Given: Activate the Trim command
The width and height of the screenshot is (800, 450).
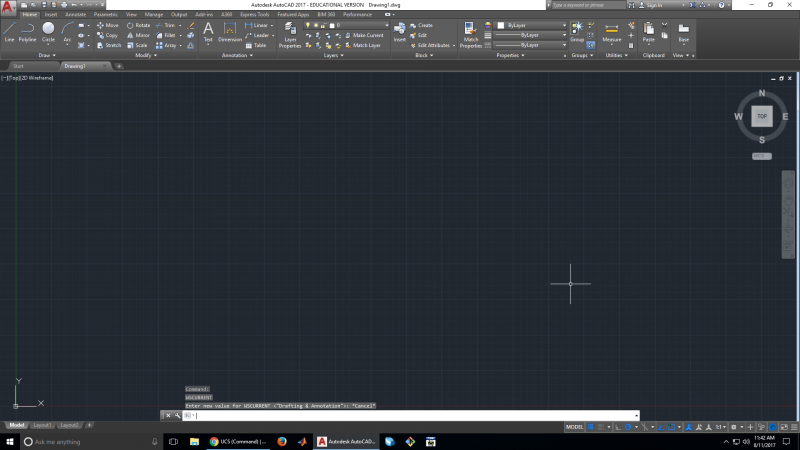Looking at the screenshot, I should point(166,25).
